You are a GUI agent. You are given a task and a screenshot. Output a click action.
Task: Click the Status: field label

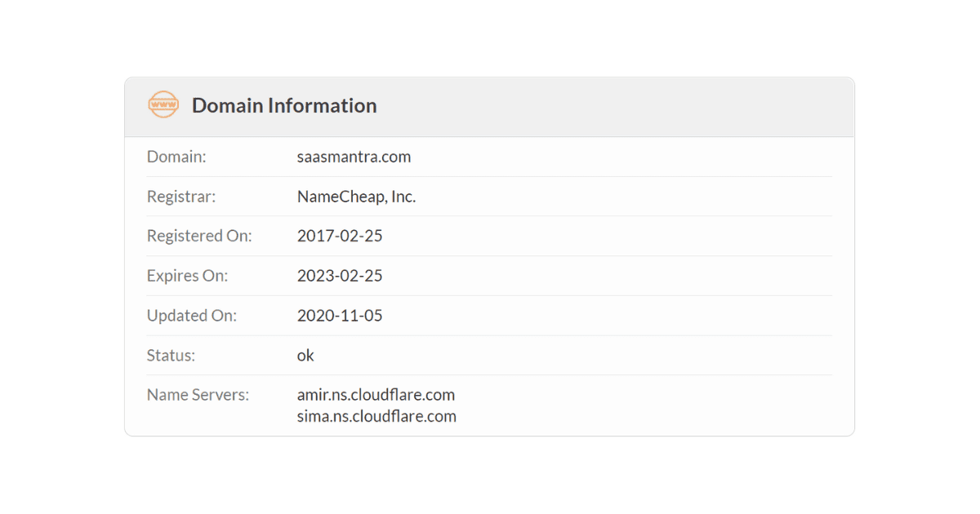171,355
